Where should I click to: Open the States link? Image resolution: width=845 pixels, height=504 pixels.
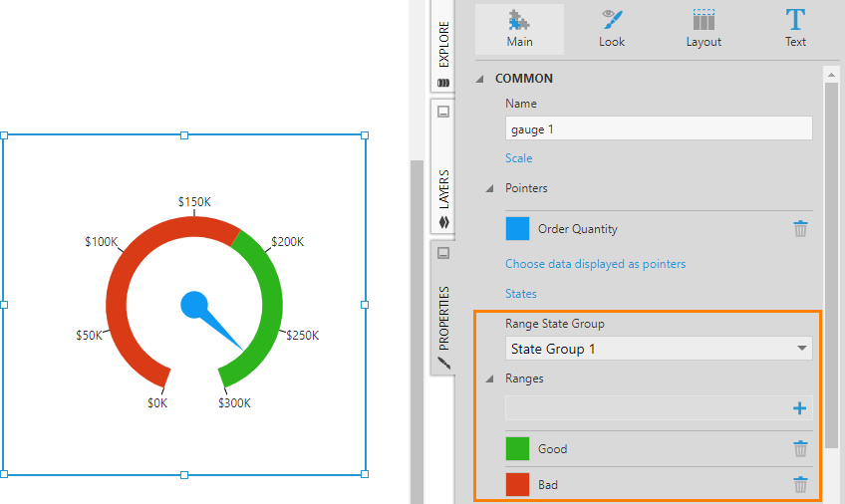(x=520, y=294)
